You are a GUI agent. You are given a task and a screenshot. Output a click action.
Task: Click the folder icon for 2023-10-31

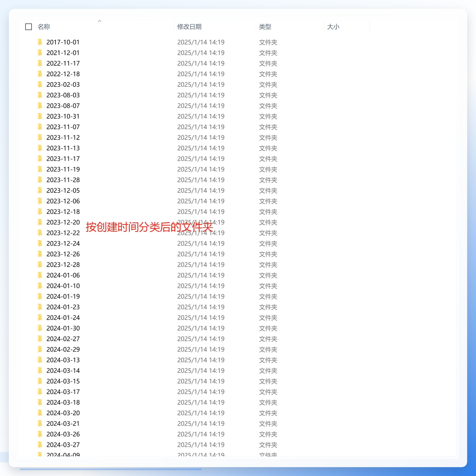click(40, 116)
